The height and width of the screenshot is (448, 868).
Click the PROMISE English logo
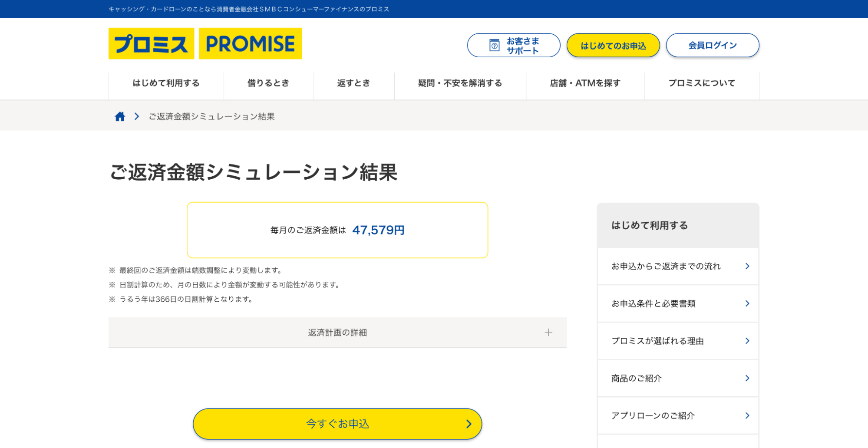pyautogui.click(x=250, y=43)
